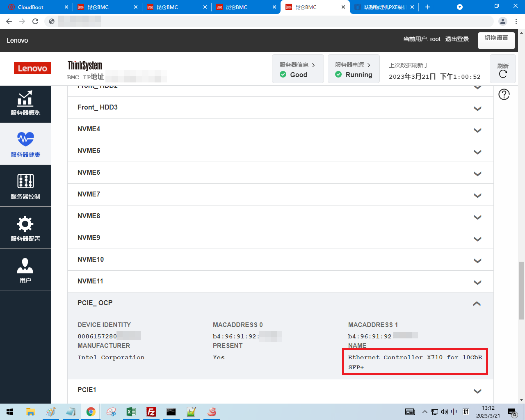Launch FileZilla from the taskbar
The width and height of the screenshot is (525, 420).
[151, 412]
